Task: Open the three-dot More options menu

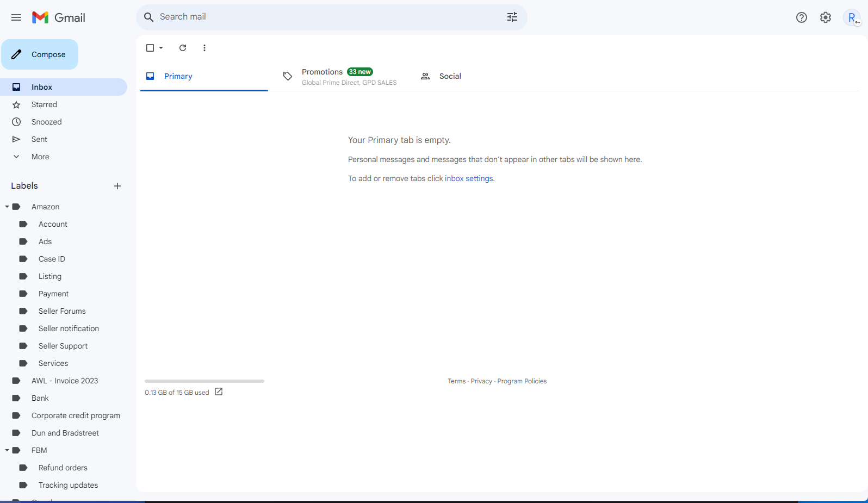Action: [204, 48]
